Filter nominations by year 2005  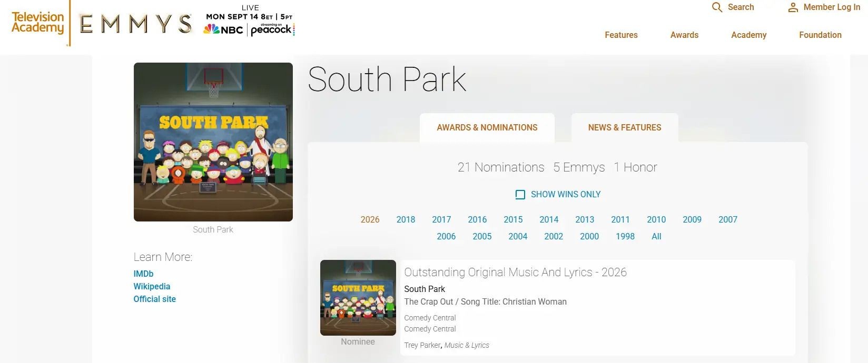click(482, 236)
